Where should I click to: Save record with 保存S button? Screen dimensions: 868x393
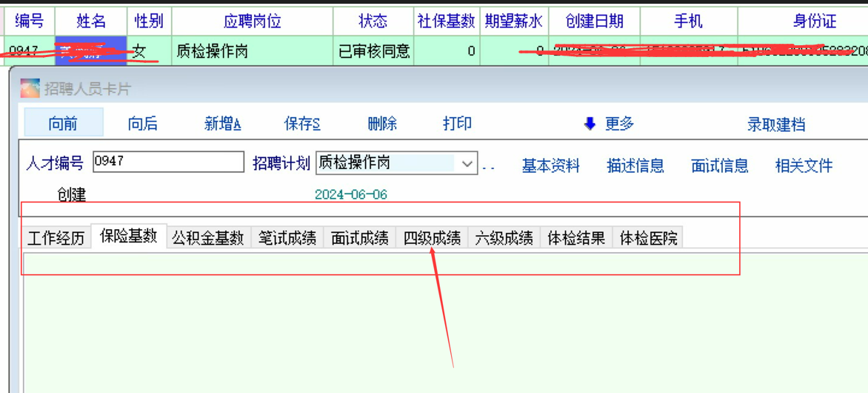tap(302, 124)
